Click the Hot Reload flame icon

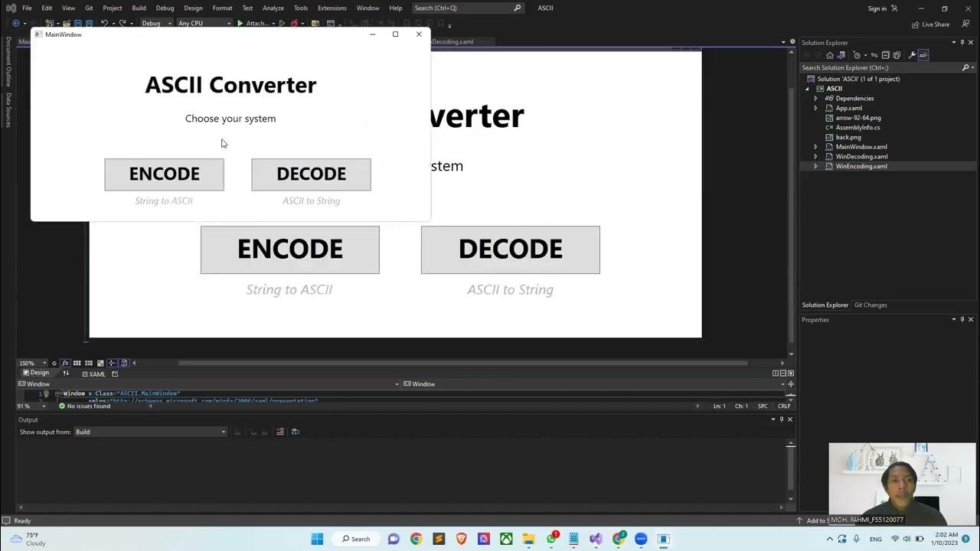[294, 23]
